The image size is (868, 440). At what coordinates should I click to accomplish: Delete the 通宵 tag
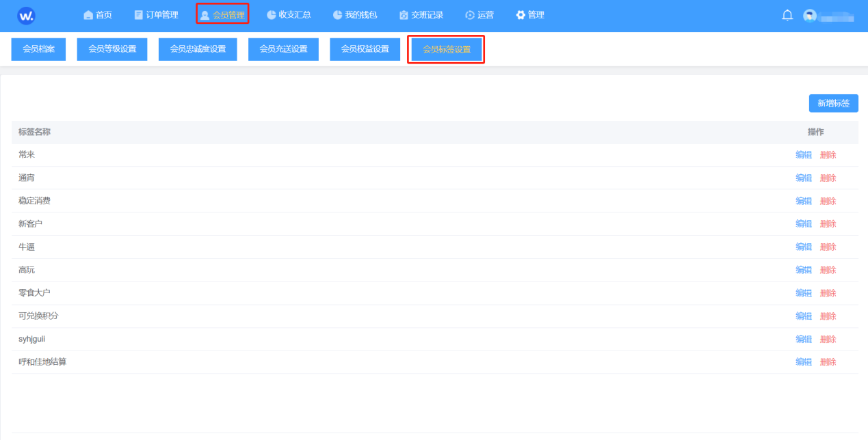(x=828, y=178)
